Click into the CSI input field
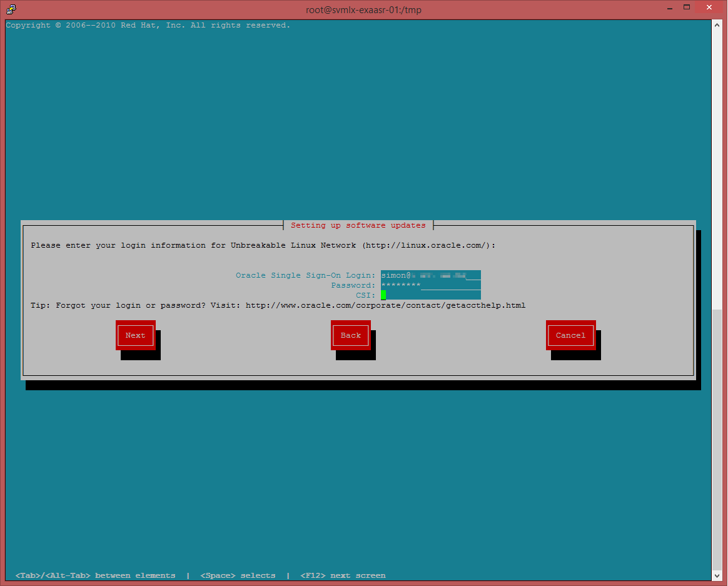The width and height of the screenshot is (728, 586). (x=430, y=295)
